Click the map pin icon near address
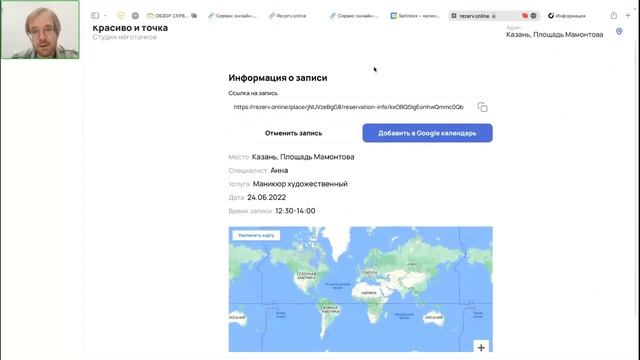Screen dimensions: 640x360 (619, 31)
